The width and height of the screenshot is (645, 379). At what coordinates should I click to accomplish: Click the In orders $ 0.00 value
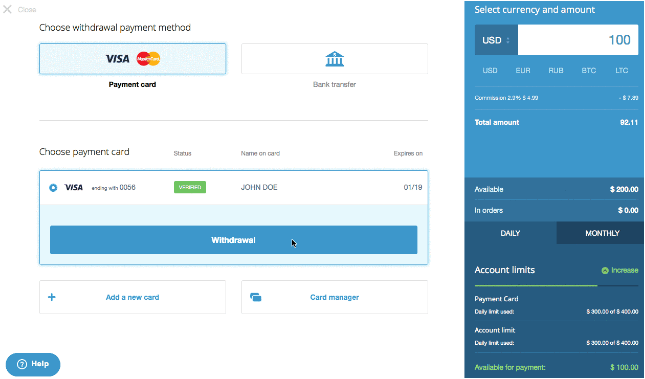(628, 210)
